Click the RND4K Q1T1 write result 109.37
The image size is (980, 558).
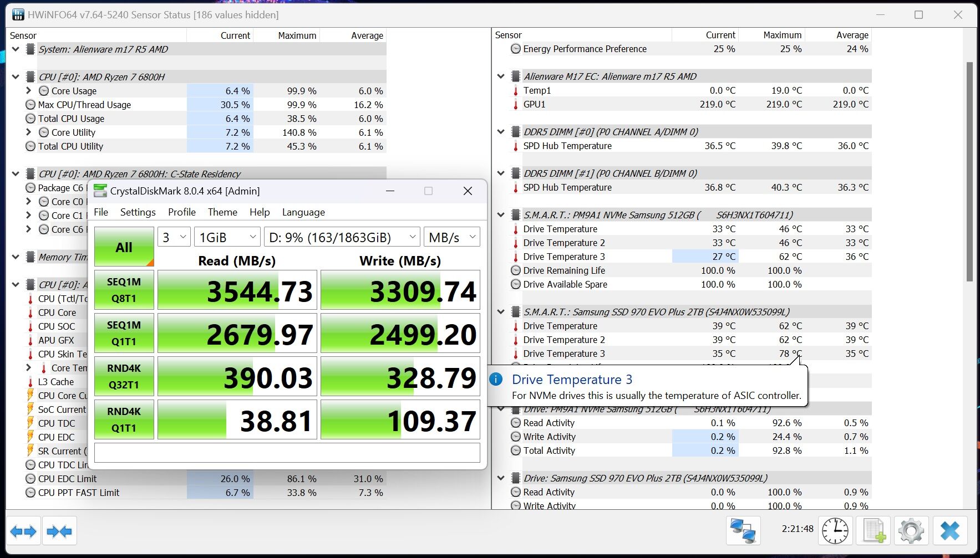(400, 419)
